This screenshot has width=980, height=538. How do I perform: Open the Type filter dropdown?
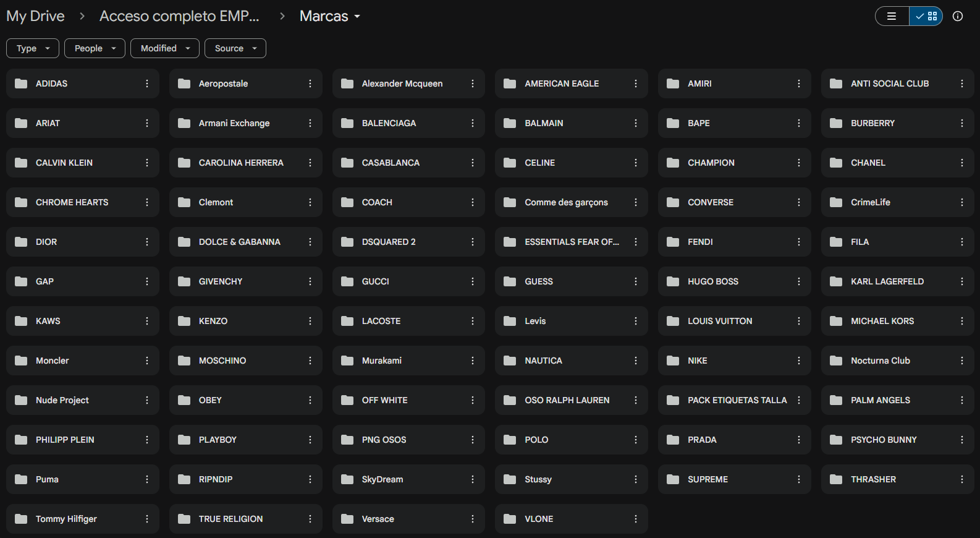coord(33,48)
